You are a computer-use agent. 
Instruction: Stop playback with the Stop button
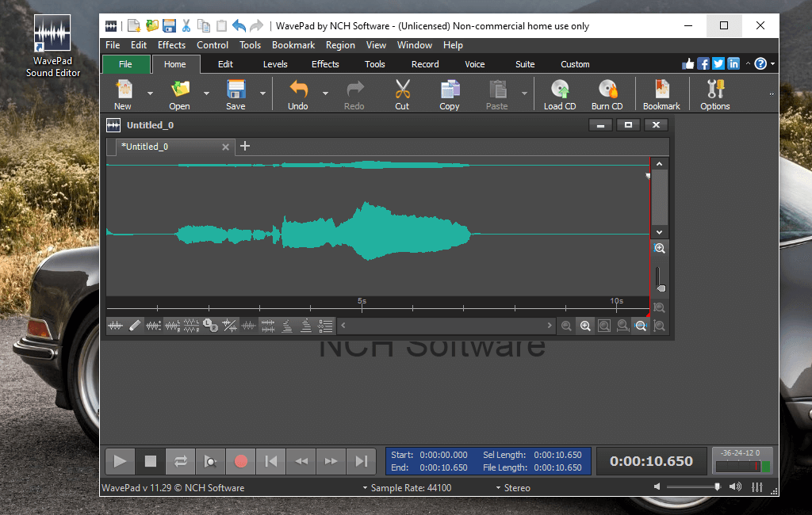(150, 461)
